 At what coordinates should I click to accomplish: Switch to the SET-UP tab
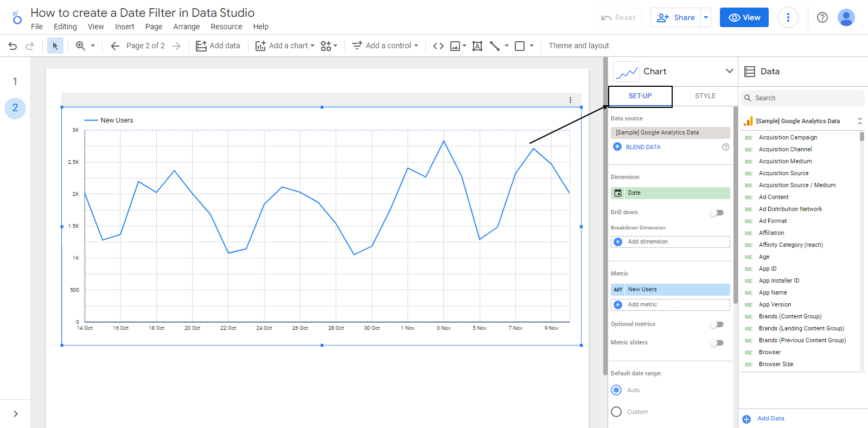(640, 96)
